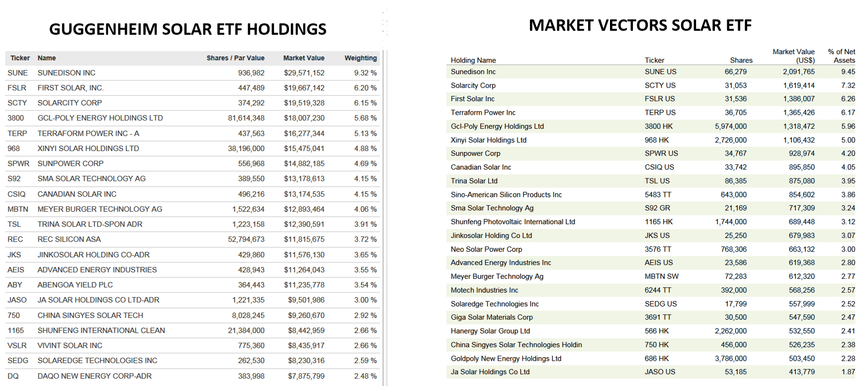Click DAQO NEW ENERGY CORP-ADR entry
Screen dimensions: 868x386
click(x=94, y=376)
